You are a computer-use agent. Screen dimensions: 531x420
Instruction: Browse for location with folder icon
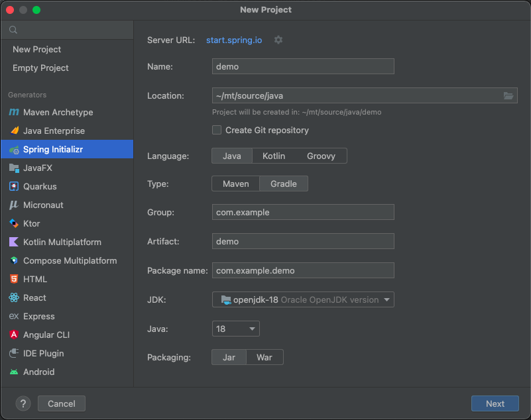click(508, 96)
